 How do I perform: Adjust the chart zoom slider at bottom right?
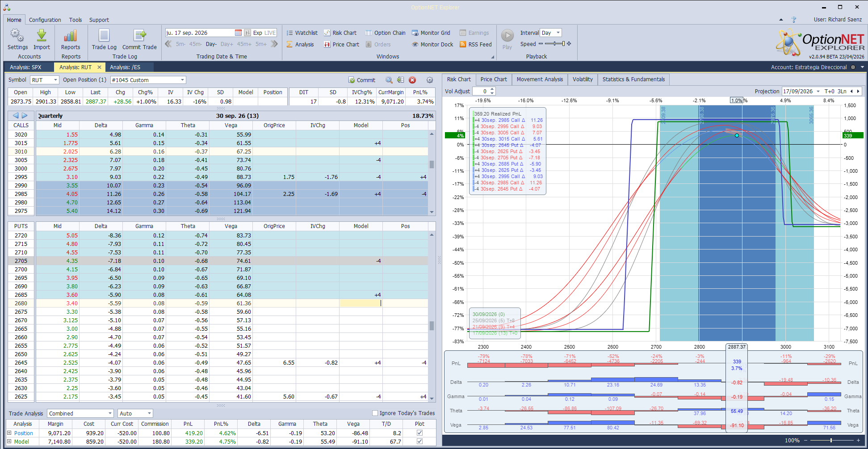point(830,441)
